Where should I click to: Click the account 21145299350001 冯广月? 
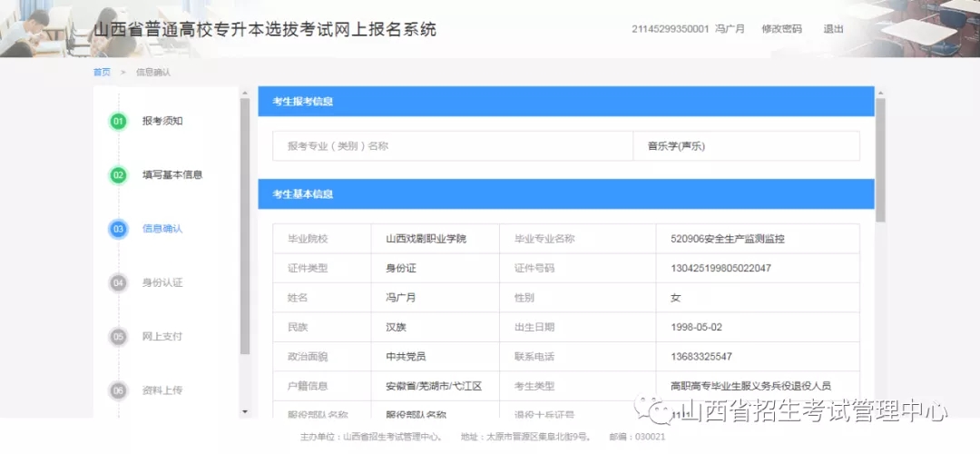688,29
